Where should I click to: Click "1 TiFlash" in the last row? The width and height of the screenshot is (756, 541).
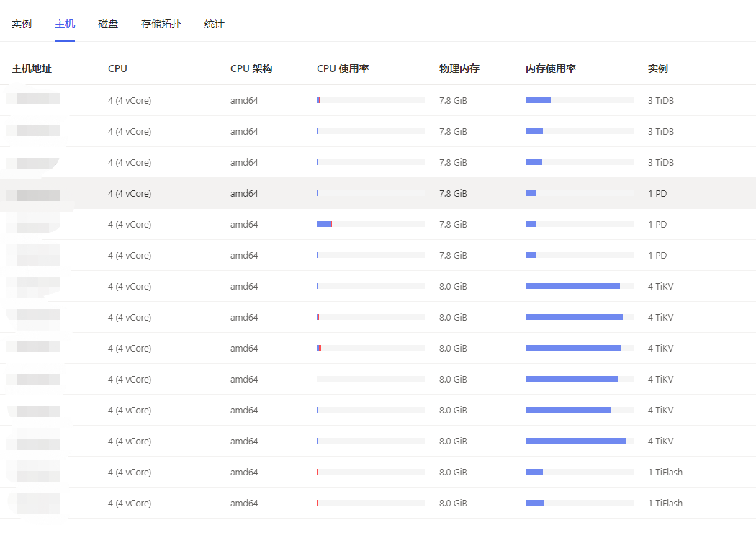tap(665, 504)
